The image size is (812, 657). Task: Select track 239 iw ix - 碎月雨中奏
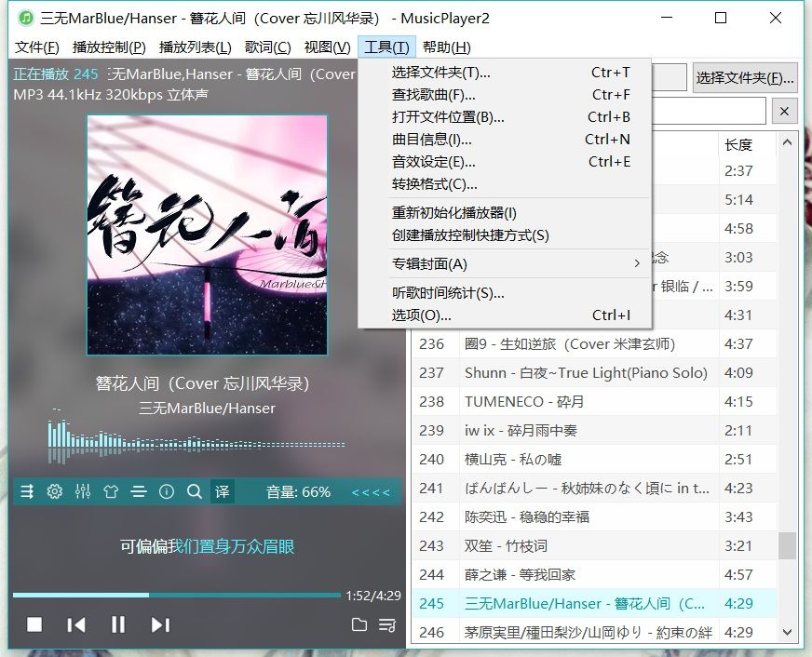point(594,431)
